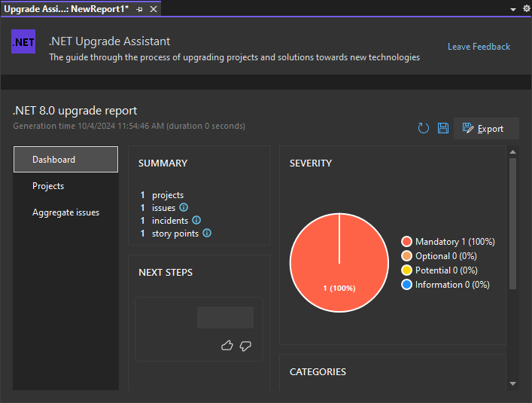Click the Export button

[486, 129]
